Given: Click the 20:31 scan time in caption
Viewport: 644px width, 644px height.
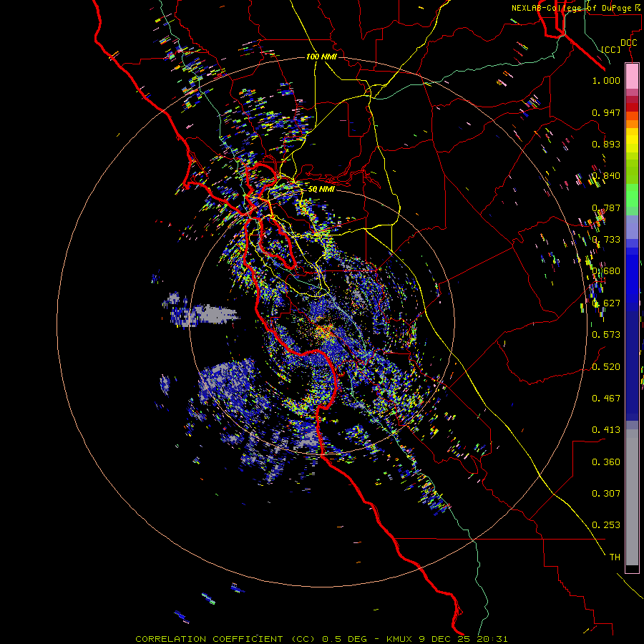Looking at the screenshot, I should pos(492,639).
